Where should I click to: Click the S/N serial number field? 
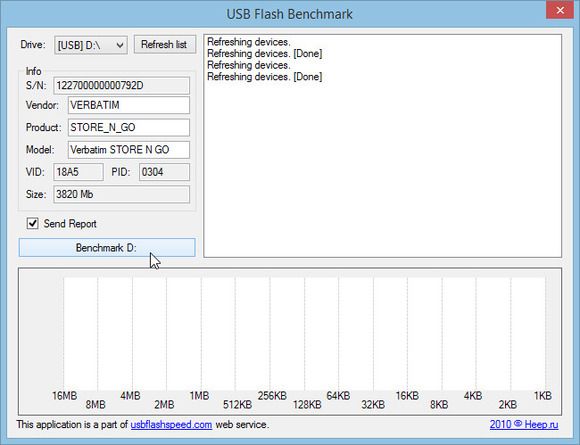click(x=122, y=85)
